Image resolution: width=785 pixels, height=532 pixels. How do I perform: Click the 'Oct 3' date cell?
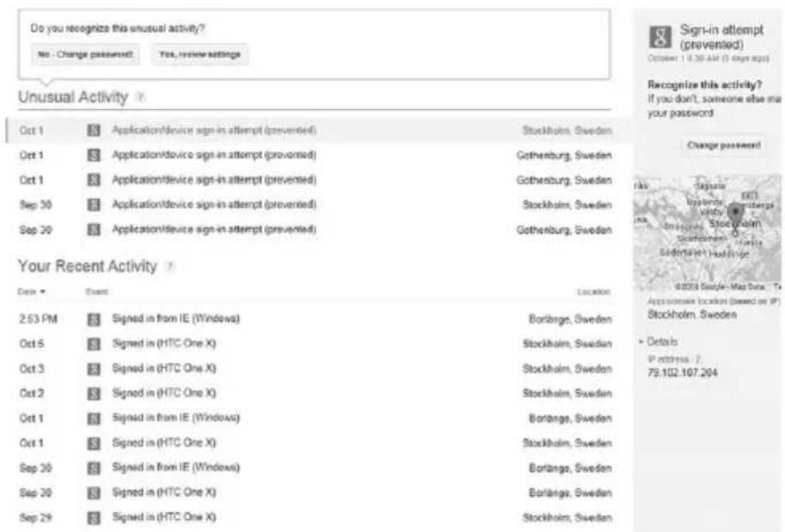pos(31,369)
